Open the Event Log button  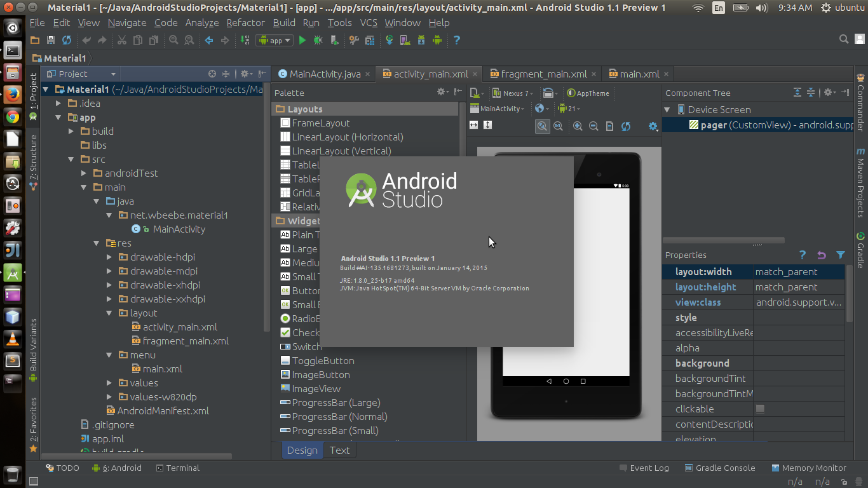click(x=644, y=468)
